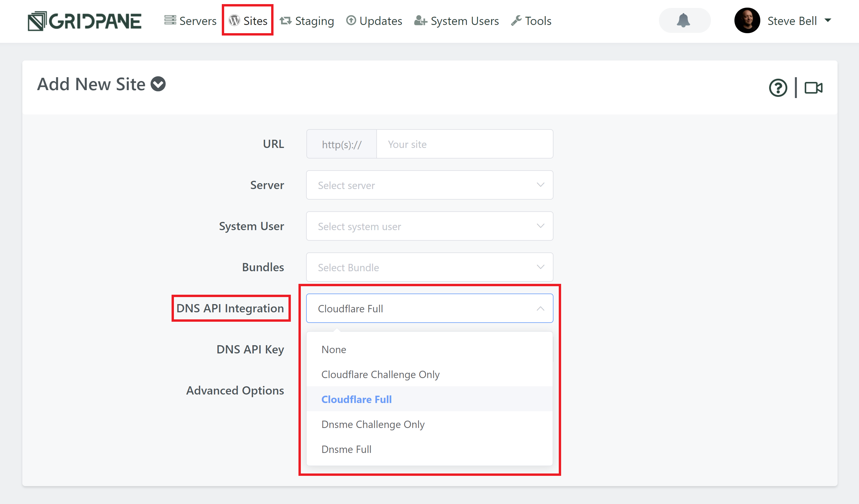Viewport: 859px width, 504px height.
Task: Click the DNS API Integration label
Action: coord(230,308)
